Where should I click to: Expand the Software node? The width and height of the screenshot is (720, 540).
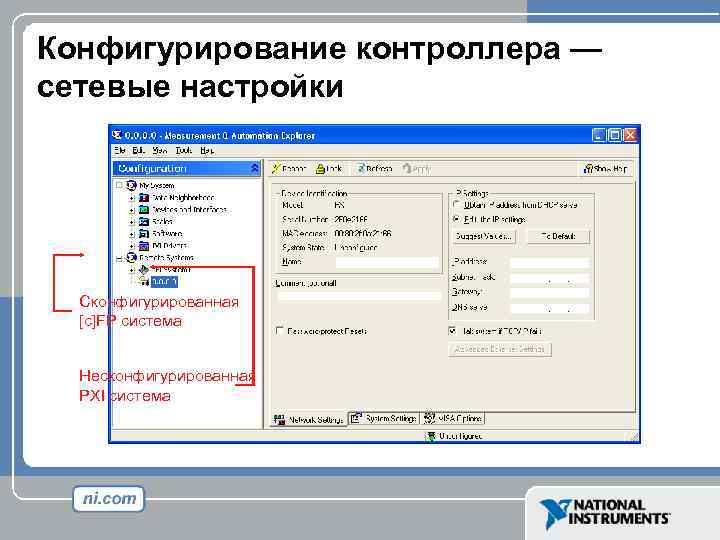click(132, 234)
